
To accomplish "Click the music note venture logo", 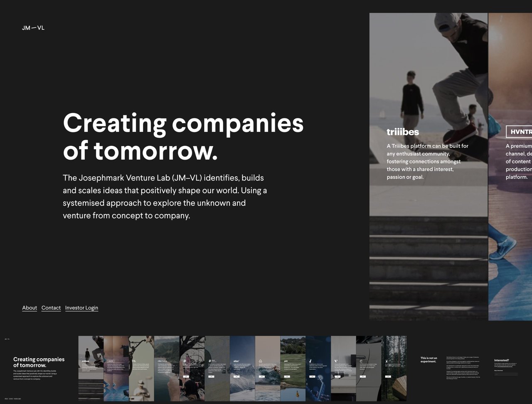I will click(310, 361).
